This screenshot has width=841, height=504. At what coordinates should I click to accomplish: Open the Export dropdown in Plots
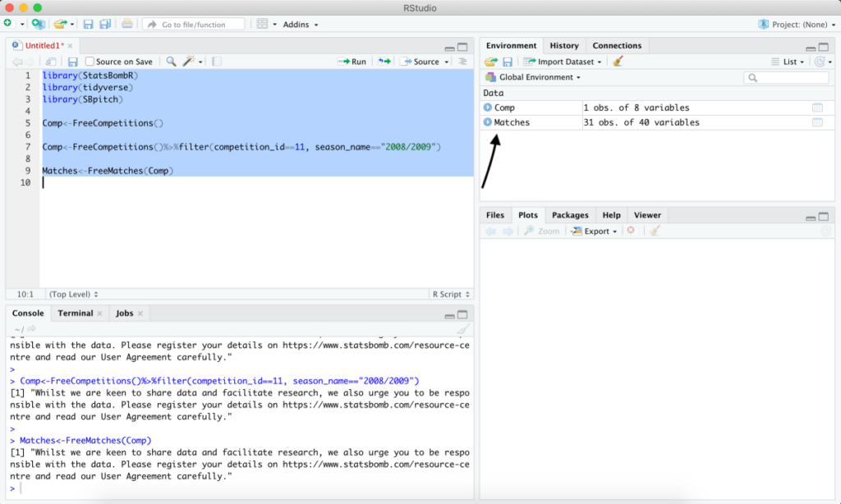tap(595, 231)
